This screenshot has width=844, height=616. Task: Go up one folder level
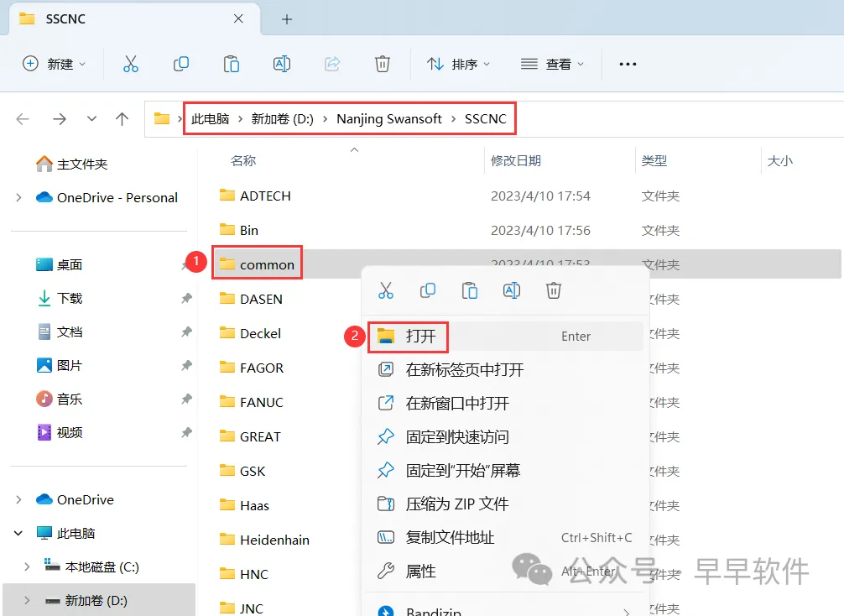(122, 118)
